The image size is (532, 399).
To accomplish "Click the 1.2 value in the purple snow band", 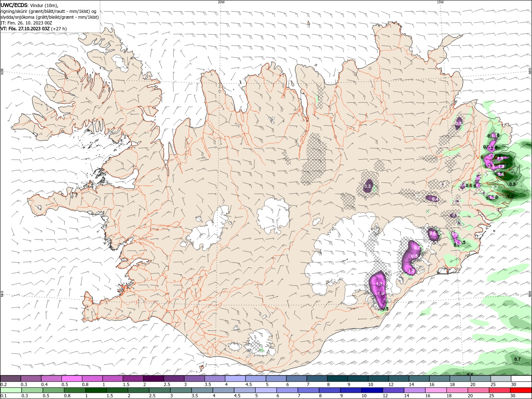I will pyautogui.click(x=411, y=271).
